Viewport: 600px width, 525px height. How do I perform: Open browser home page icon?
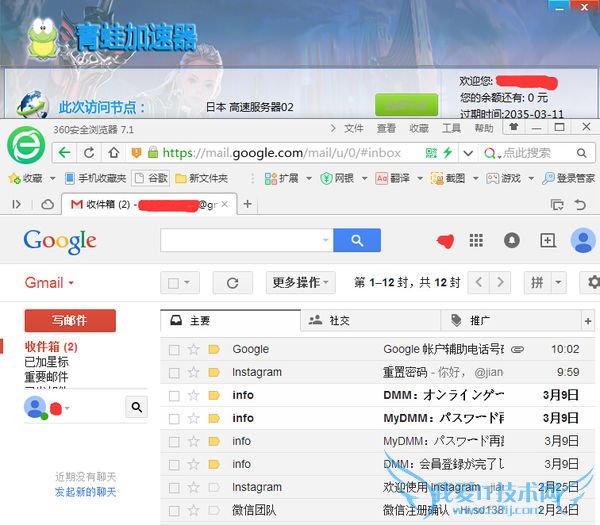point(114,153)
